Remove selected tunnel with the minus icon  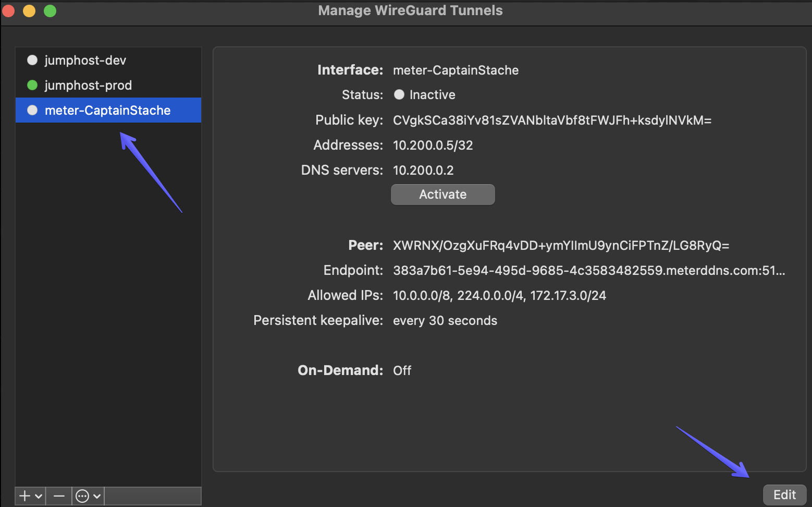[58, 496]
